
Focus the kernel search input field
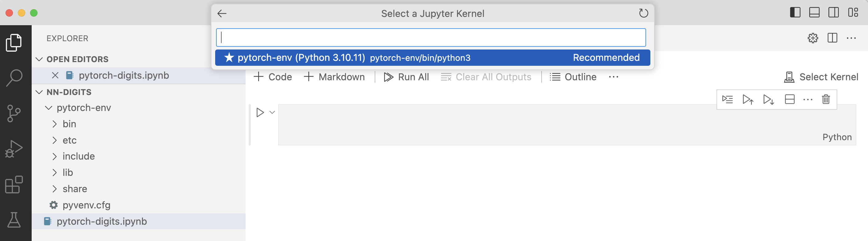[431, 38]
